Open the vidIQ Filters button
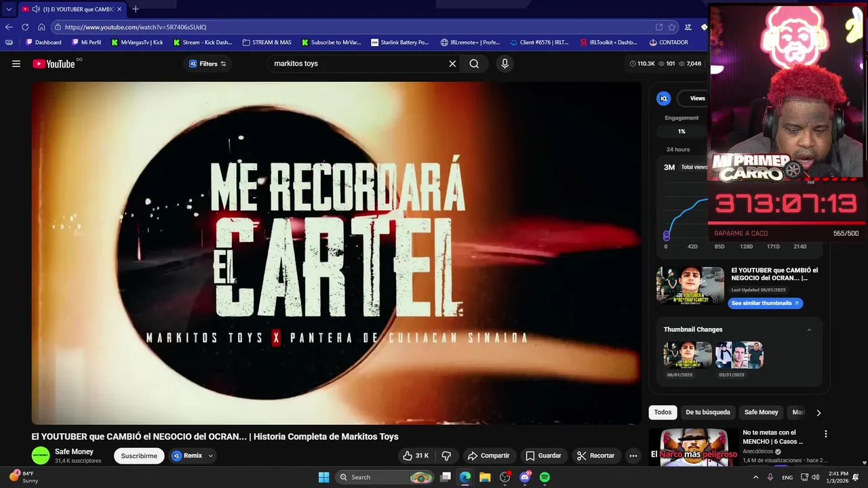Screen dimensions: 868x488 208,64
